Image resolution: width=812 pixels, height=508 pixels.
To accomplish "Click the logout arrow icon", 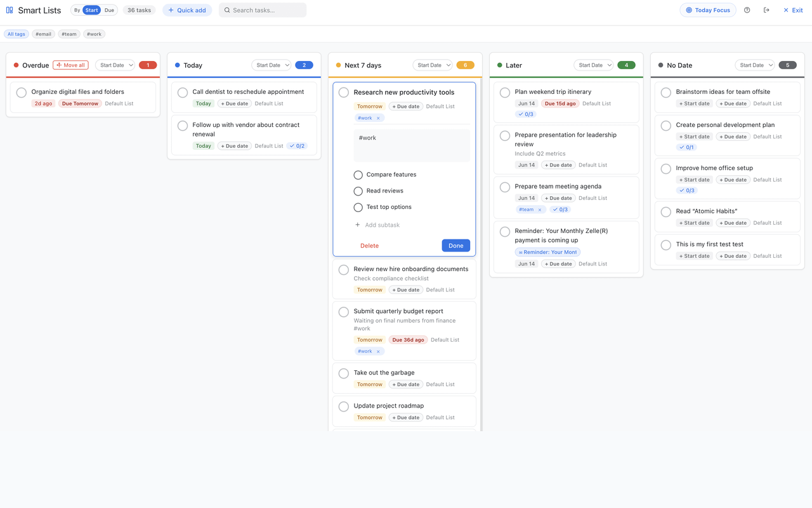I will click(x=766, y=10).
